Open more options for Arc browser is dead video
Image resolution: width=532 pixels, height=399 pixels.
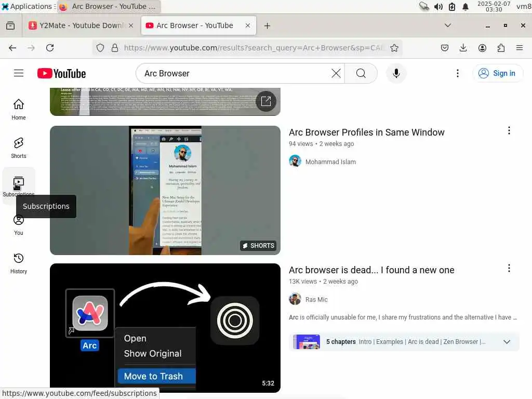click(x=509, y=269)
